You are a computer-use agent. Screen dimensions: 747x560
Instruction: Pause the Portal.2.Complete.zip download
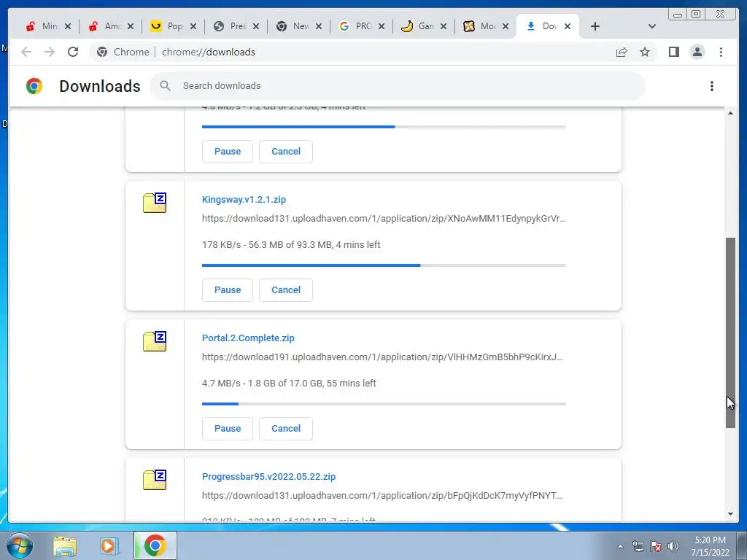(228, 429)
